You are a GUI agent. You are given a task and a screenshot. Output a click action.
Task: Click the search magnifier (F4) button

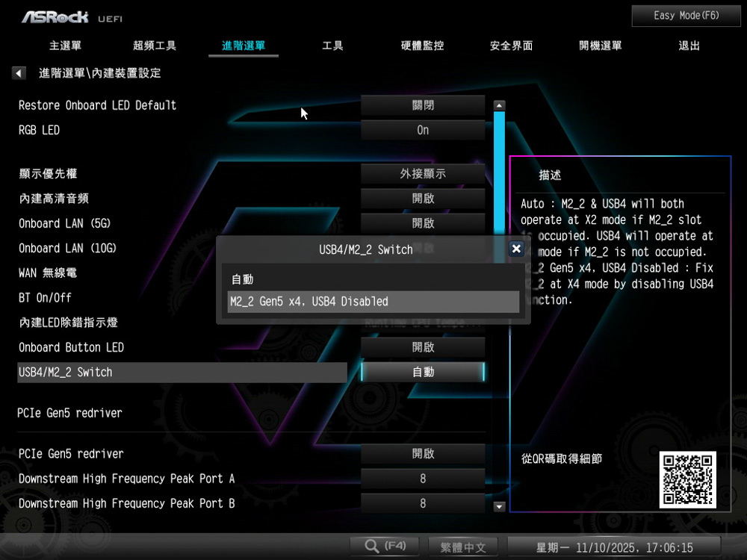pos(385,547)
